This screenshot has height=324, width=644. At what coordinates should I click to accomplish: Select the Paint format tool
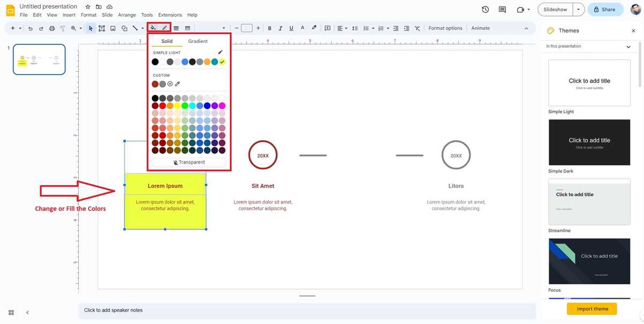coord(63,28)
